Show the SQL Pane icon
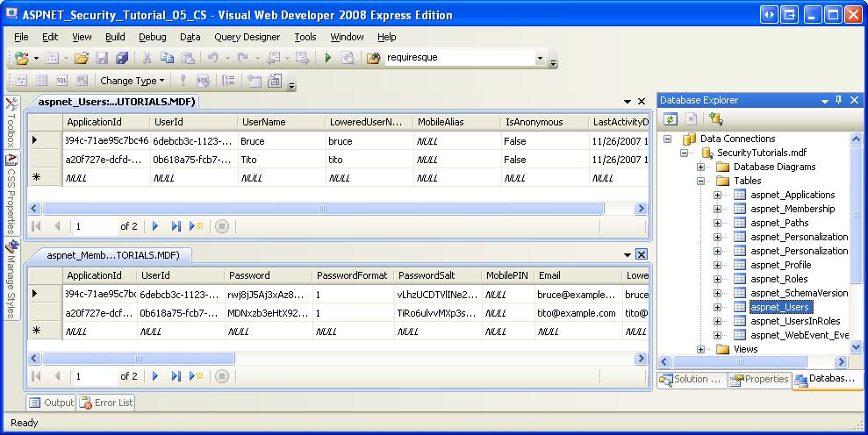This screenshot has width=868, height=435. tap(61, 81)
